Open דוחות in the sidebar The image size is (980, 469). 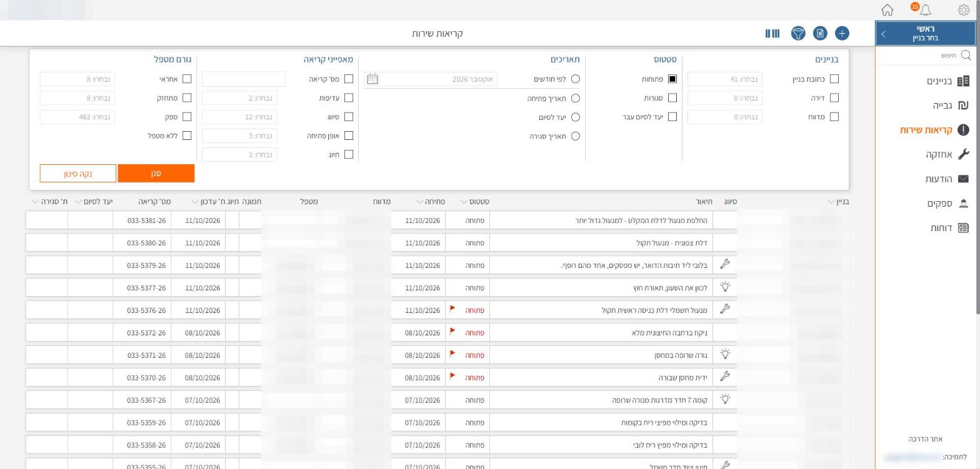click(x=949, y=228)
